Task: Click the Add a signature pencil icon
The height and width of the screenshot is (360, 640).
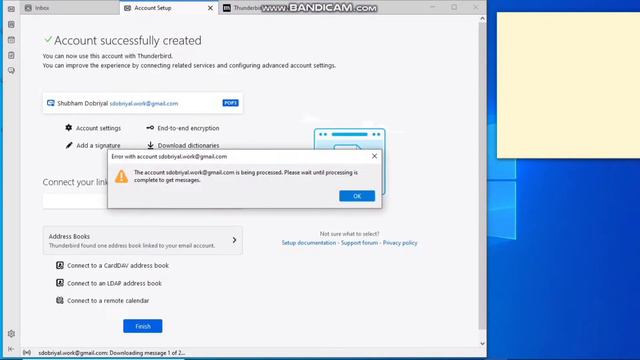Action: pos(69,145)
